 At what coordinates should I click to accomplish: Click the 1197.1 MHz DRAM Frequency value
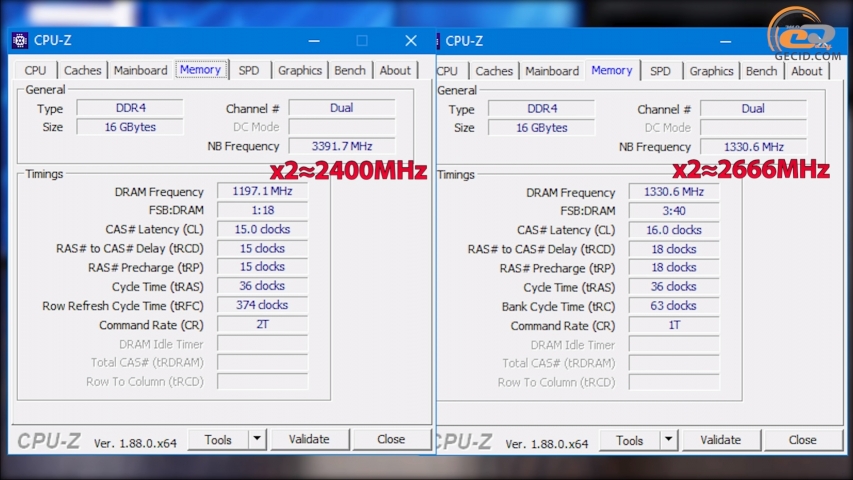click(x=262, y=192)
